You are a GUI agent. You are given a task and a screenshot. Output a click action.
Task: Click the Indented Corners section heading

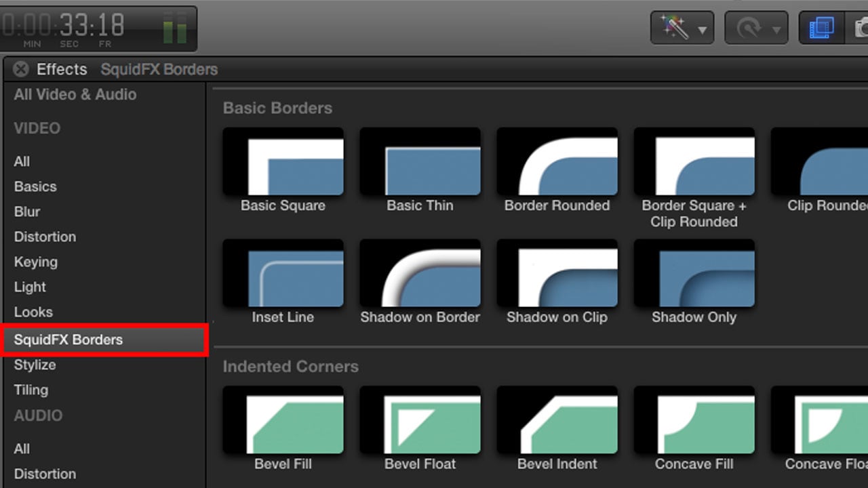coord(290,367)
